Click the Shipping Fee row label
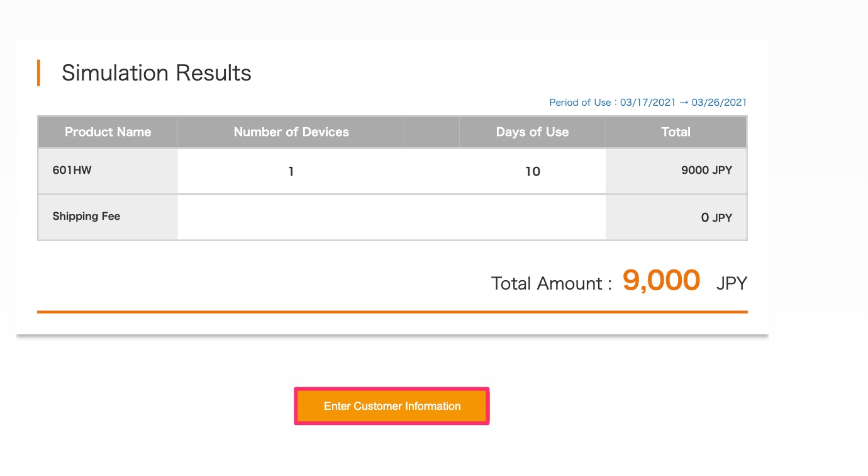 point(86,216)
